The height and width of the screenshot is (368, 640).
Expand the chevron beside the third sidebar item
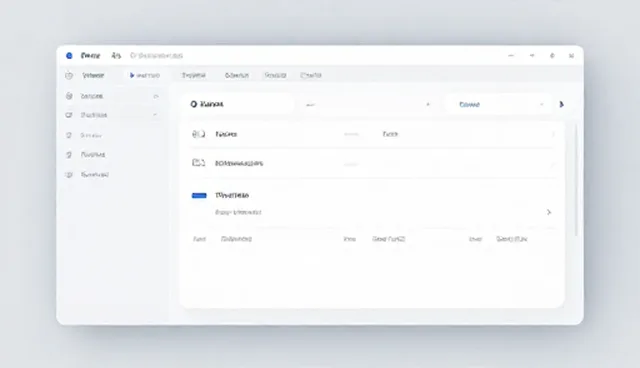click(x=155, y=115)
